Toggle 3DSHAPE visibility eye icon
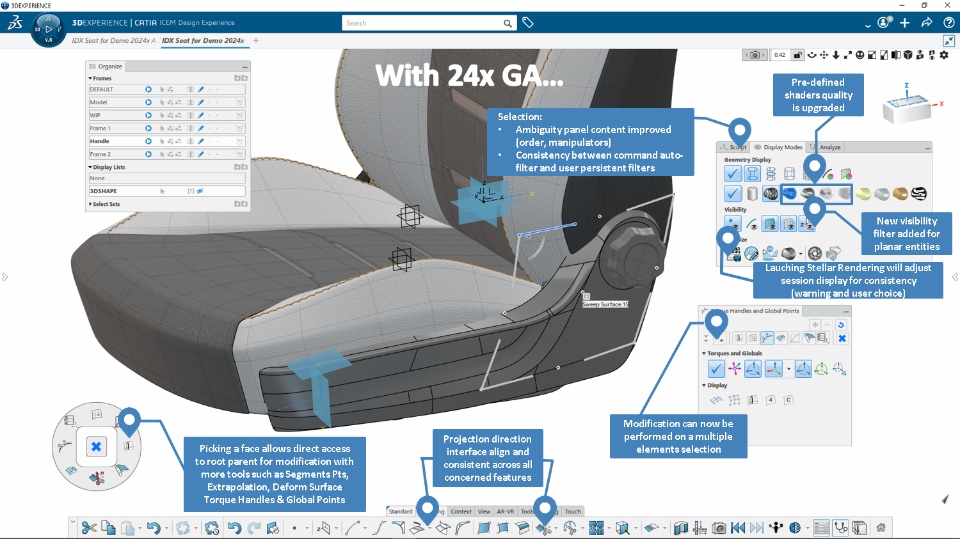This screenshot has width=960, height=539. point(200,191)
